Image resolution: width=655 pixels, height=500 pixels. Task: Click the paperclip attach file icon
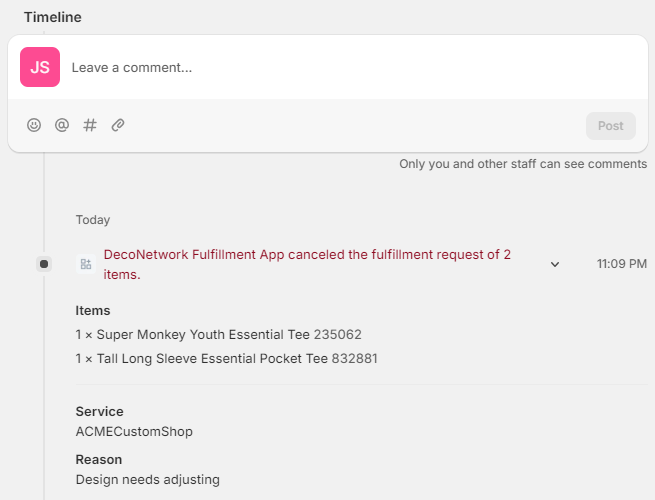pos(118,126)
